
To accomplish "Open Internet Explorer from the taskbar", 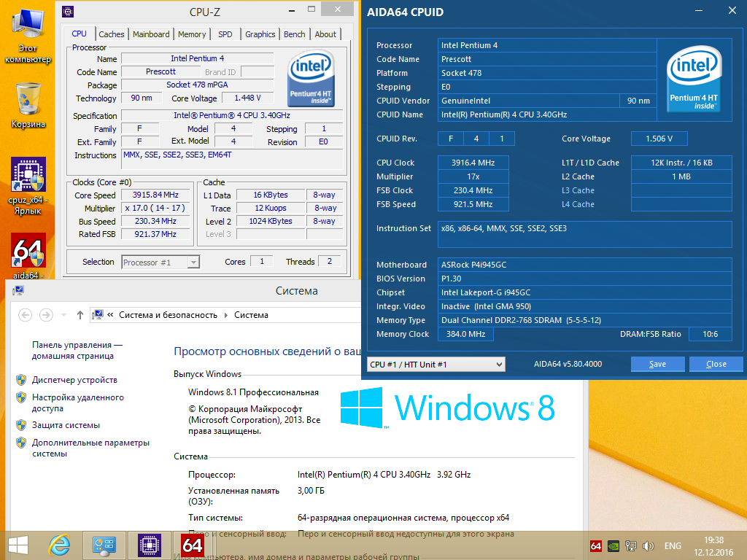I will 60,545.
